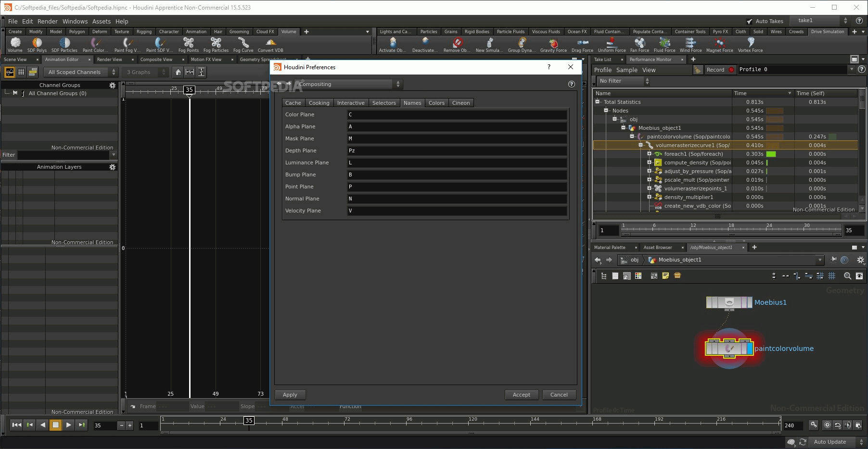Click the network editor back arrow
Viewport: 868px width, 449px height.
click(x=598, y=260)
